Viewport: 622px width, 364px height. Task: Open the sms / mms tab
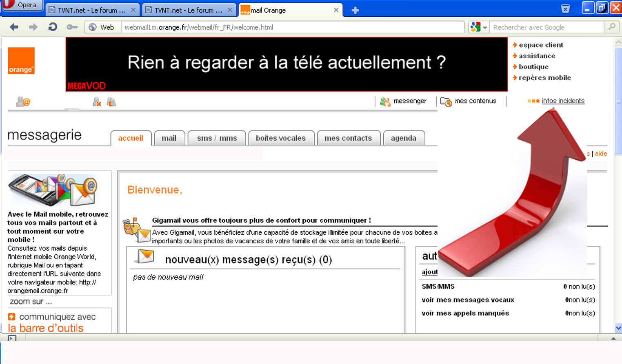pos(217,138)
